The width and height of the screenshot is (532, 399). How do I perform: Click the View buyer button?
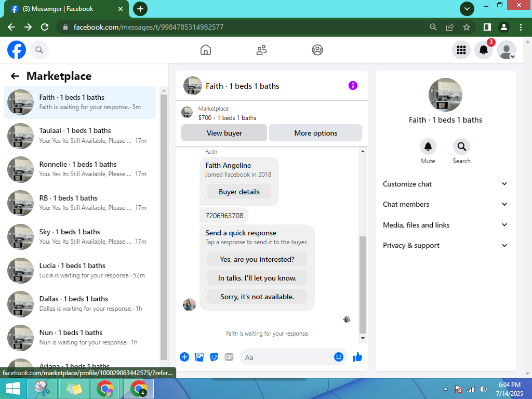coord(224,133)
